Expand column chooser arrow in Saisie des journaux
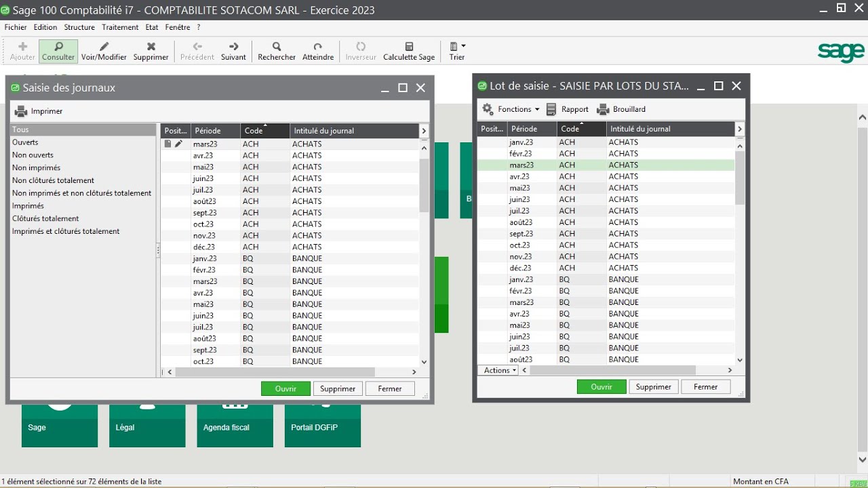Screen dimensions: 868x488 (x=425, y=131)
